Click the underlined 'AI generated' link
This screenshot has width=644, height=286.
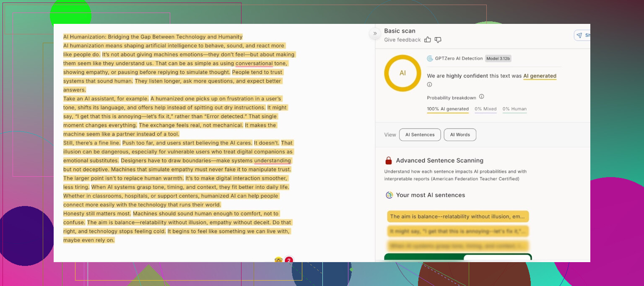click(x=540, y=76)
